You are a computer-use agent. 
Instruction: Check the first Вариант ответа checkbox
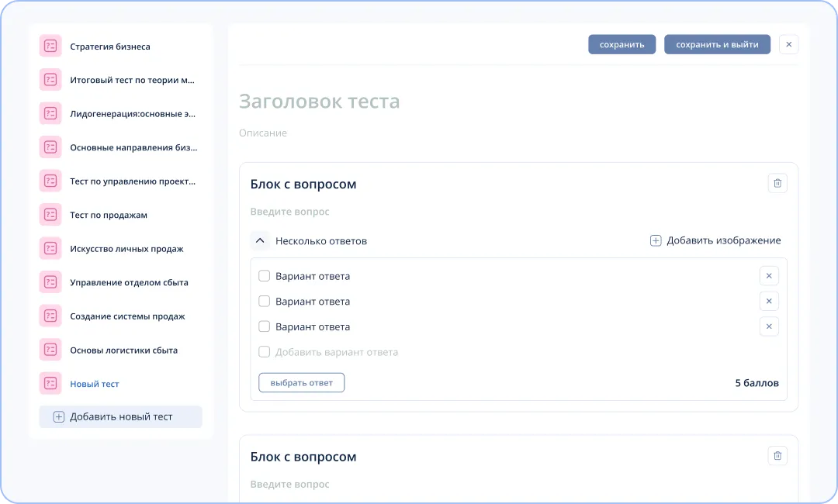(x=264, y=276)
